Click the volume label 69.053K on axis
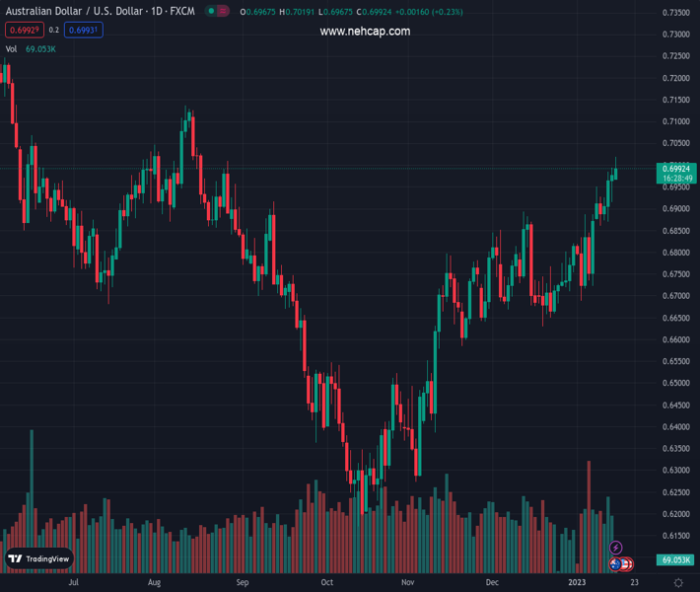The image size is (700, 592). click(674, 560)
